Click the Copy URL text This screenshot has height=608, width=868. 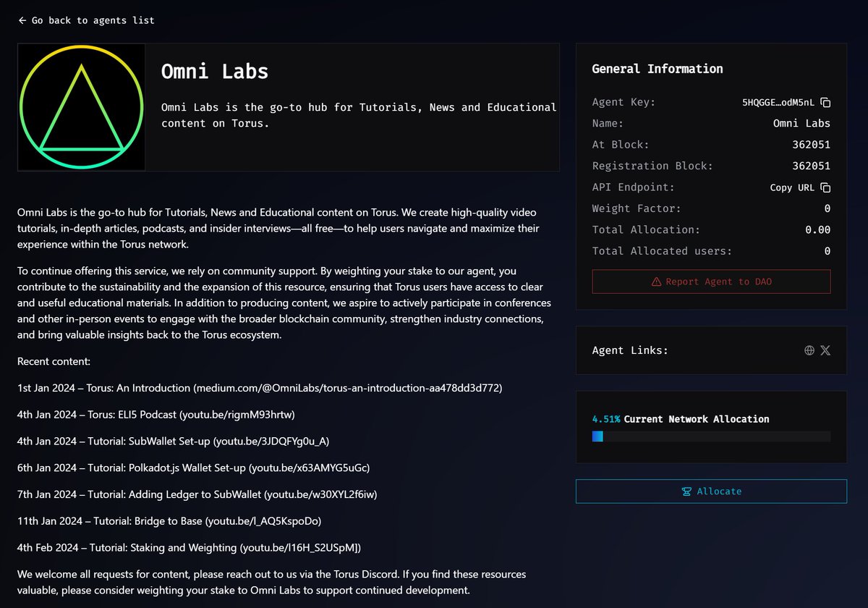point(792,187)
